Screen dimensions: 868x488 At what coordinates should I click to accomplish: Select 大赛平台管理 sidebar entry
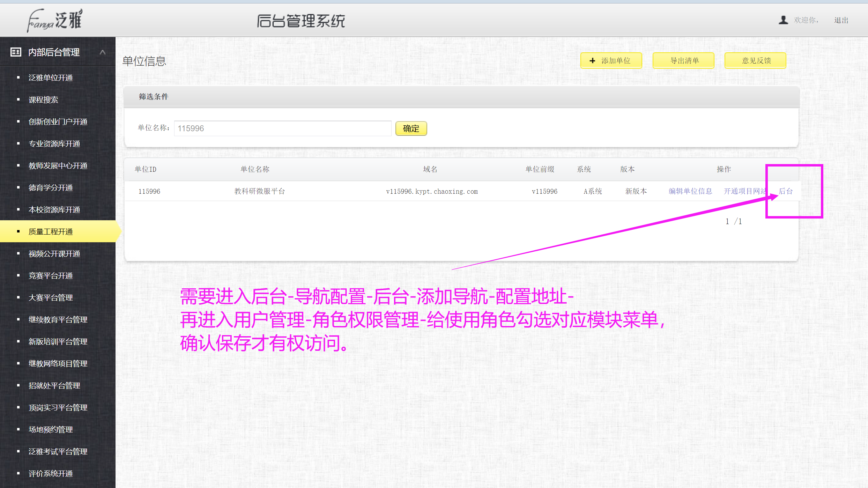point(50,297)
